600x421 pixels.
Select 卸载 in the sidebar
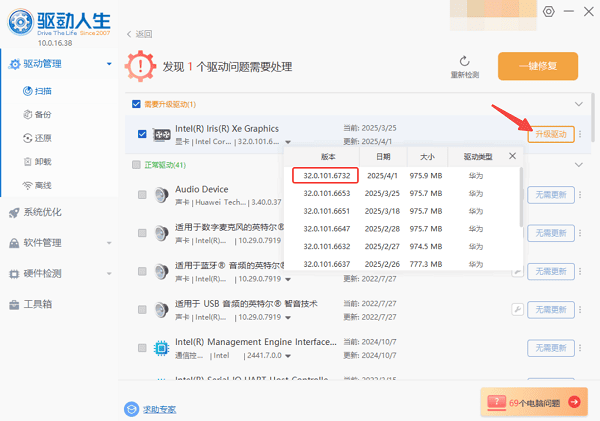pyautogui.click(x=43, y=162)
